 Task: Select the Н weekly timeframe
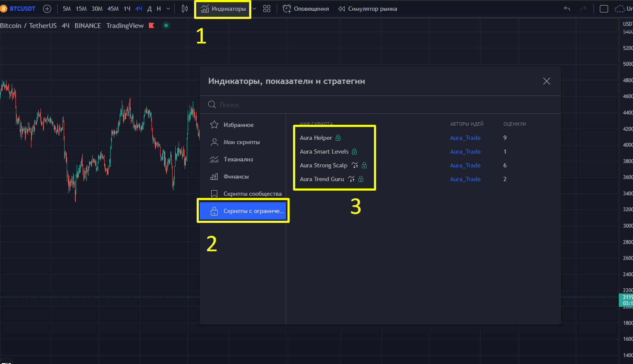click(x=159, y=9)
